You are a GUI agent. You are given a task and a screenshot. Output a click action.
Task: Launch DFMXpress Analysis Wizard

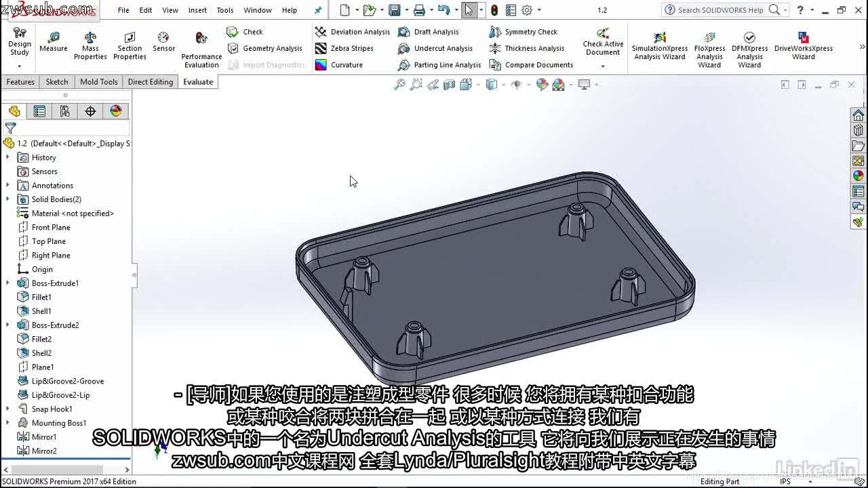(749, 49)
